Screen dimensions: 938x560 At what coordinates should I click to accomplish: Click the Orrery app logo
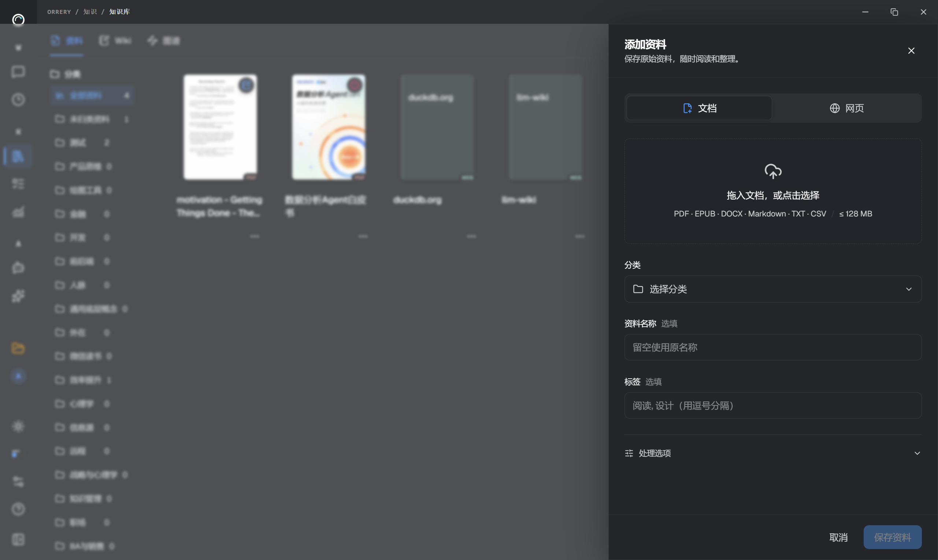(18, 19)
